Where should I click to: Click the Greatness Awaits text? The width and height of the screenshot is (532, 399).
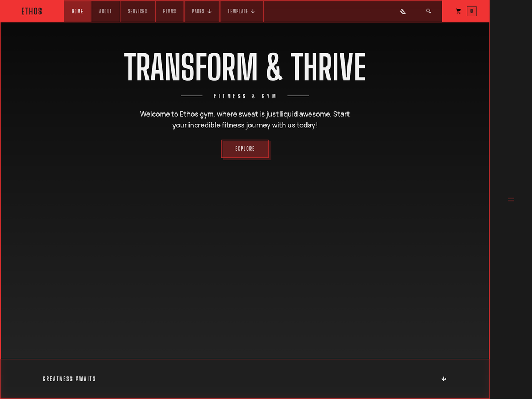69,378
